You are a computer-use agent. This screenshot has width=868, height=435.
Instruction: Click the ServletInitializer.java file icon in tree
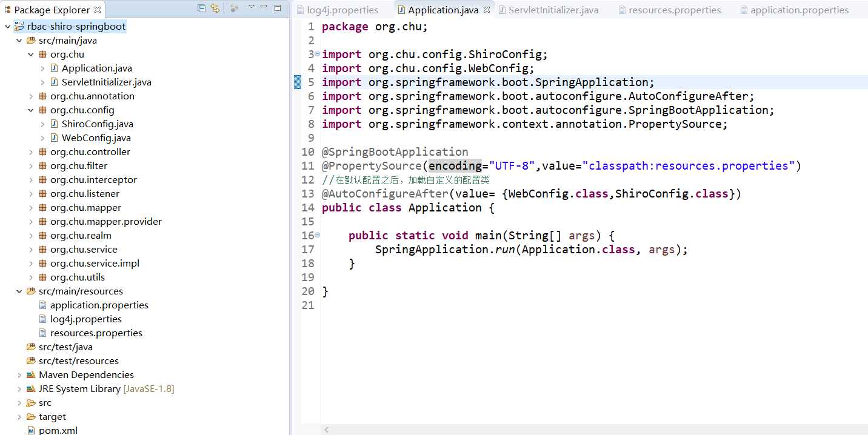click(54, 82)
